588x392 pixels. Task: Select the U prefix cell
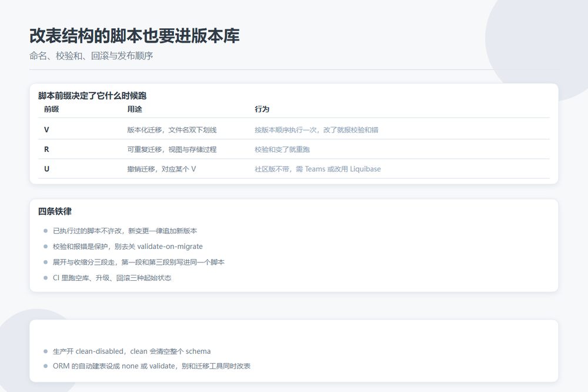click(x=46, y=169)
